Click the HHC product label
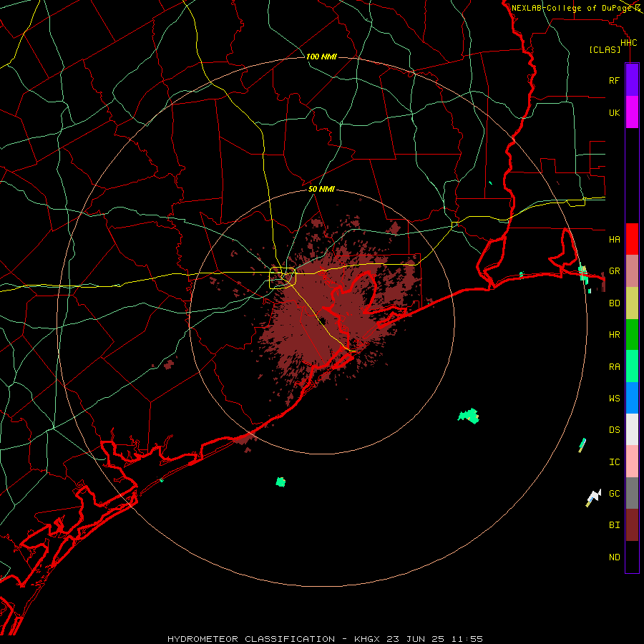Viewport: 644px width, 644px height. point(628,43)
